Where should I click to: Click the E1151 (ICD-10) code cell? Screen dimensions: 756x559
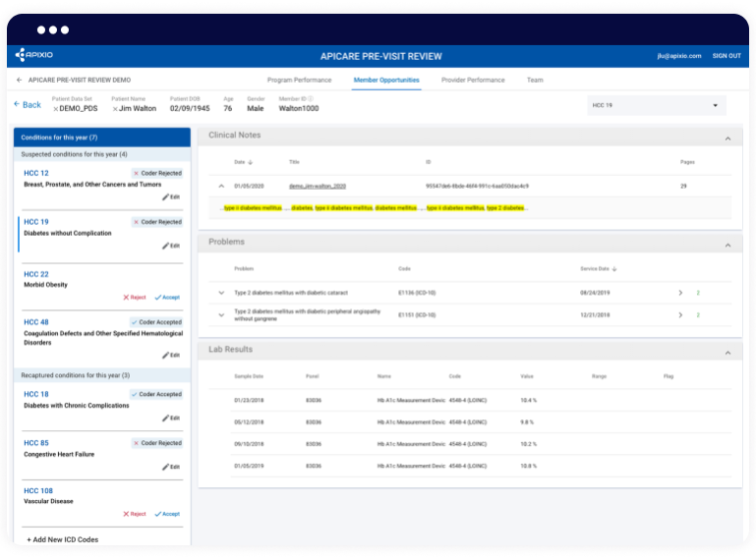(417, 314)
